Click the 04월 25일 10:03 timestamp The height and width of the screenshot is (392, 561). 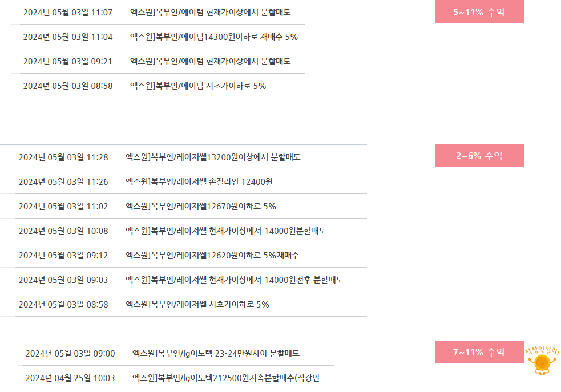70,378
